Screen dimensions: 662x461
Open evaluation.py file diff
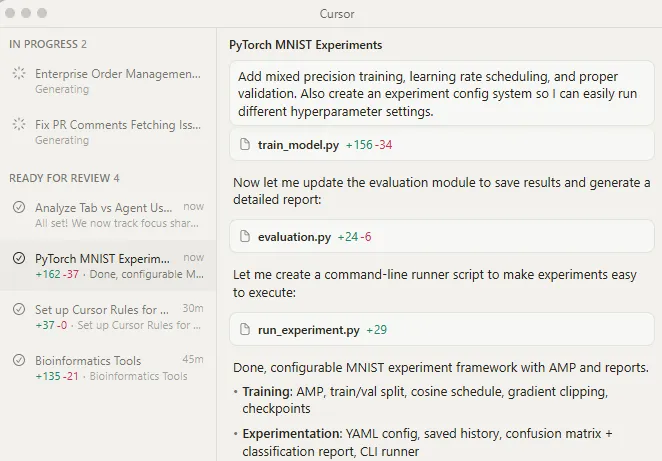pos(294,237)
